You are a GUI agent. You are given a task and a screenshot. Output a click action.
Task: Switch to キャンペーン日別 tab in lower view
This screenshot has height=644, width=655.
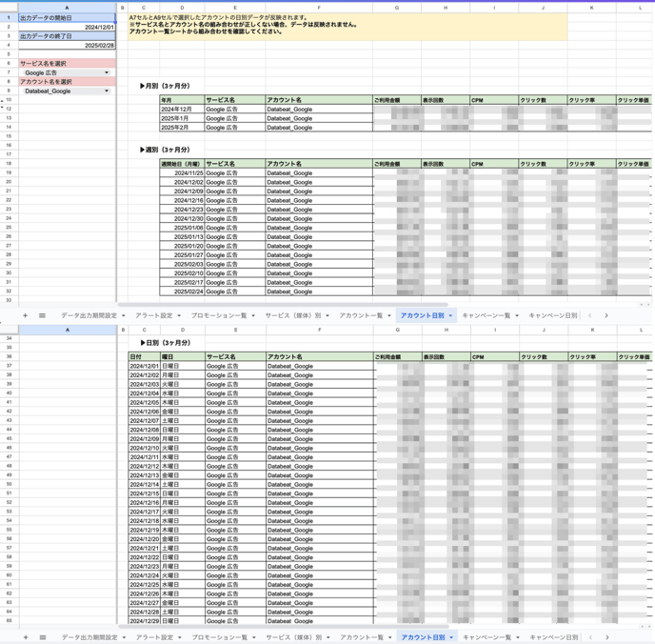pos(554,637)
